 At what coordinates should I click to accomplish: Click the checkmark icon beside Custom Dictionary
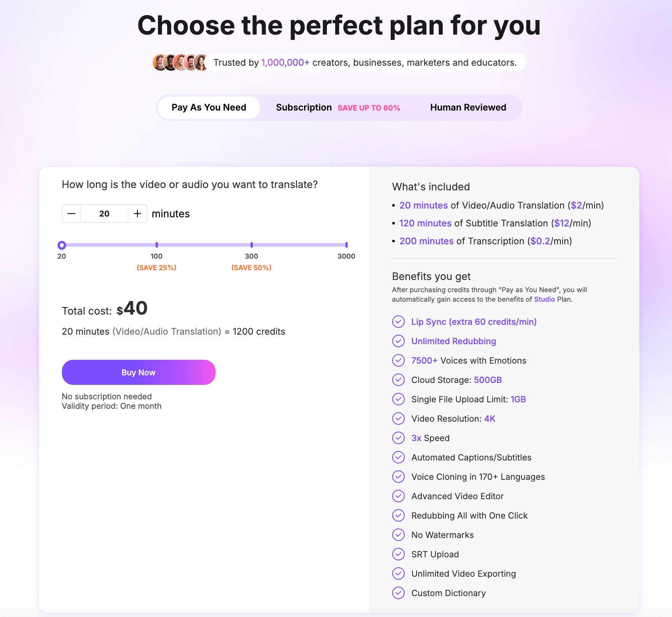point(398,593)
